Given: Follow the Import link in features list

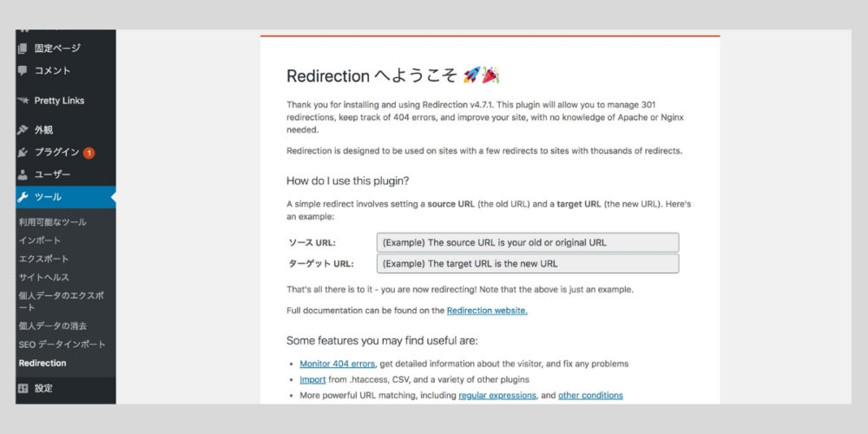Looking at the screenshot, I should [x=312, y=380].
